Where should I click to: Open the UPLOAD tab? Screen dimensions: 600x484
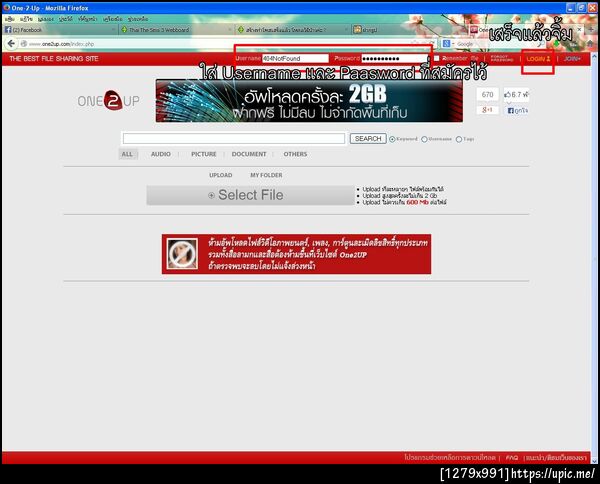click(x=221, y=175)
